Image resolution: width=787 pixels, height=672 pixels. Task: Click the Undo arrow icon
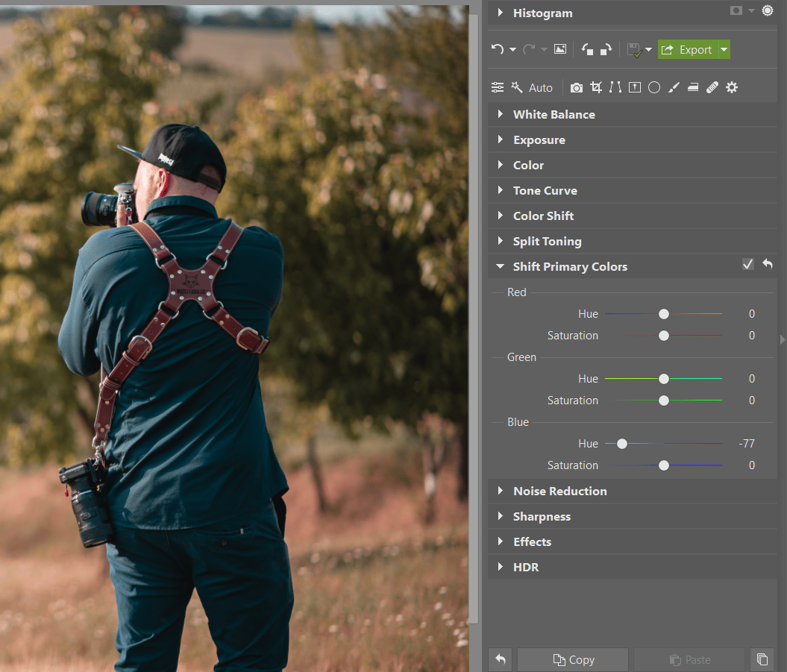497,49
